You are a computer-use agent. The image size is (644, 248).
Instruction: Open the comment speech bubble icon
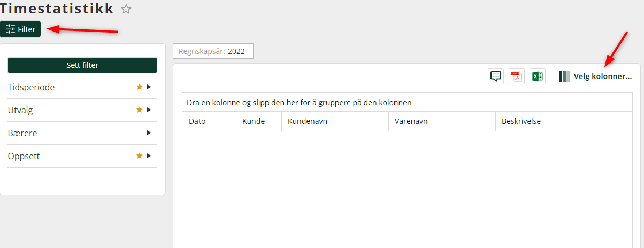(x=496, y=76)
